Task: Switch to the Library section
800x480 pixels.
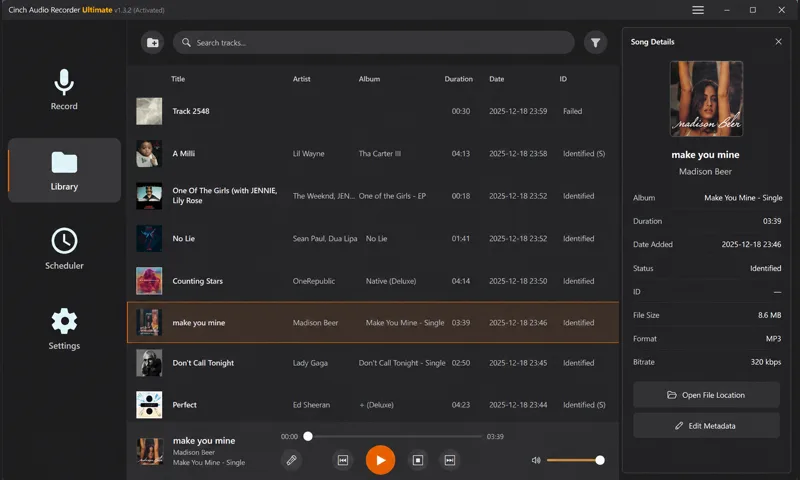Action: tap(64, 170)
